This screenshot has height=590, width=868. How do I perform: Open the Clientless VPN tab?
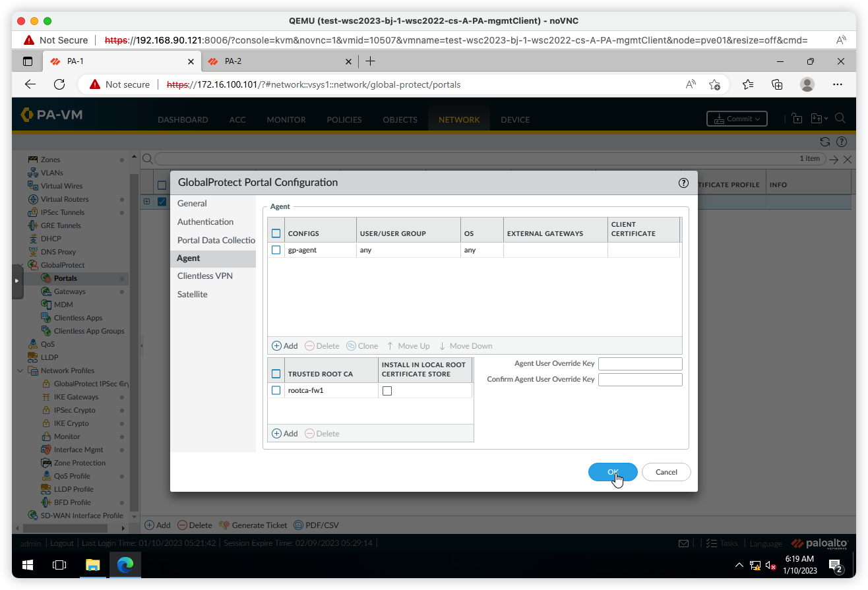pyautogui.click(x=205, y=276)
